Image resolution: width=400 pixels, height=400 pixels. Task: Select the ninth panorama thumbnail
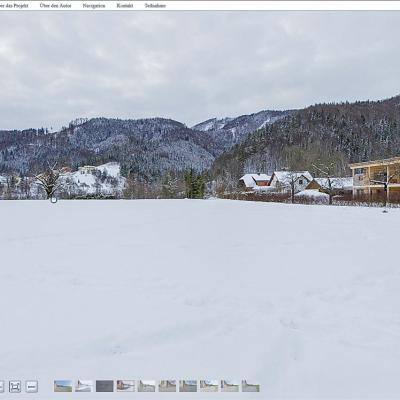(230, 386)
